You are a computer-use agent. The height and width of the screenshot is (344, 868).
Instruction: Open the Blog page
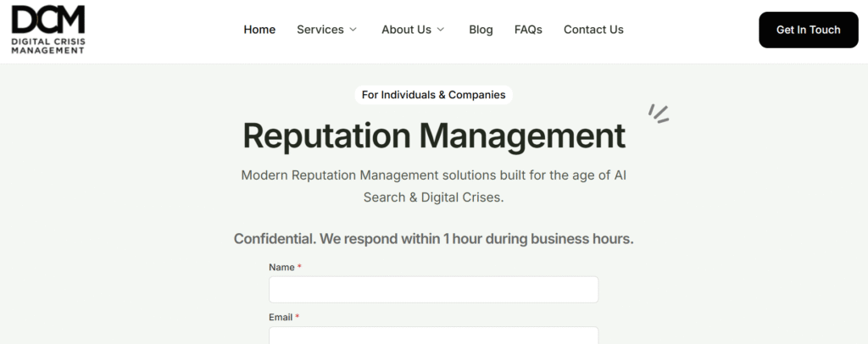click(x=481, y=30)
